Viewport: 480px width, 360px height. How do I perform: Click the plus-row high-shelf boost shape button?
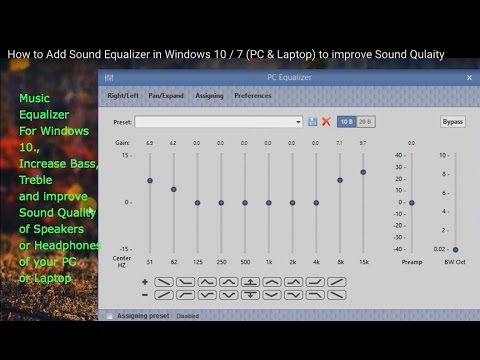coord(315,282)
